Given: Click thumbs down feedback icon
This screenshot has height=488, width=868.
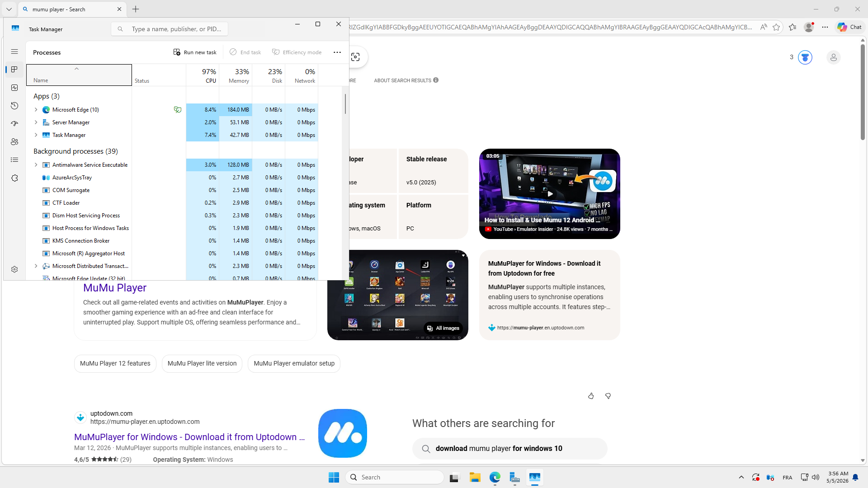Looking at the screenshot, I should point(608,396).
